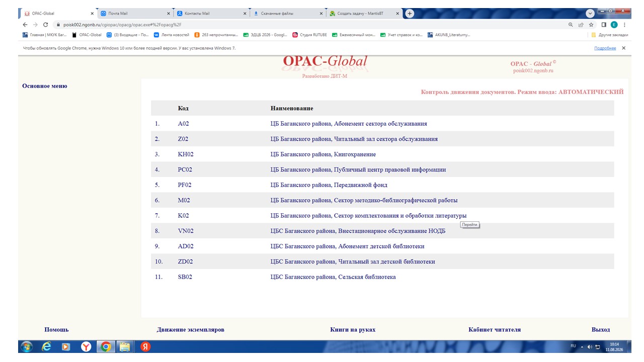
Task: Select M02 Сектор методико-библиографической работы
Action: pyautogui.click(x=382, y=200)
